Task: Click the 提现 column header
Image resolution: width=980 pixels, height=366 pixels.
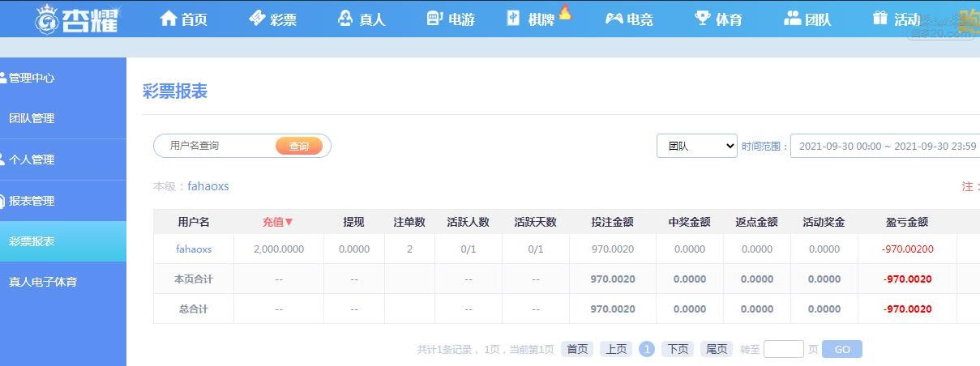Action: click(x=354, y=221)
